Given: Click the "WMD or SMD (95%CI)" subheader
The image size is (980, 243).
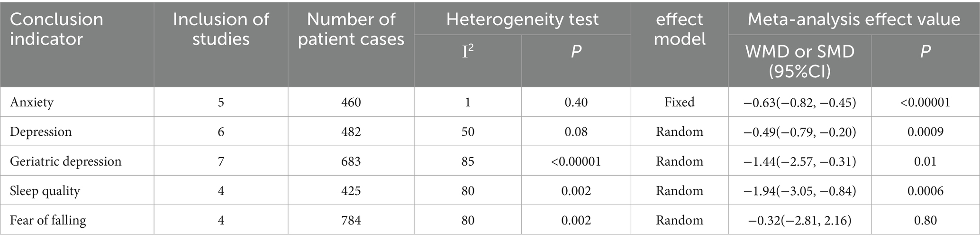Looking at the screenshot, I should point(799,61).
